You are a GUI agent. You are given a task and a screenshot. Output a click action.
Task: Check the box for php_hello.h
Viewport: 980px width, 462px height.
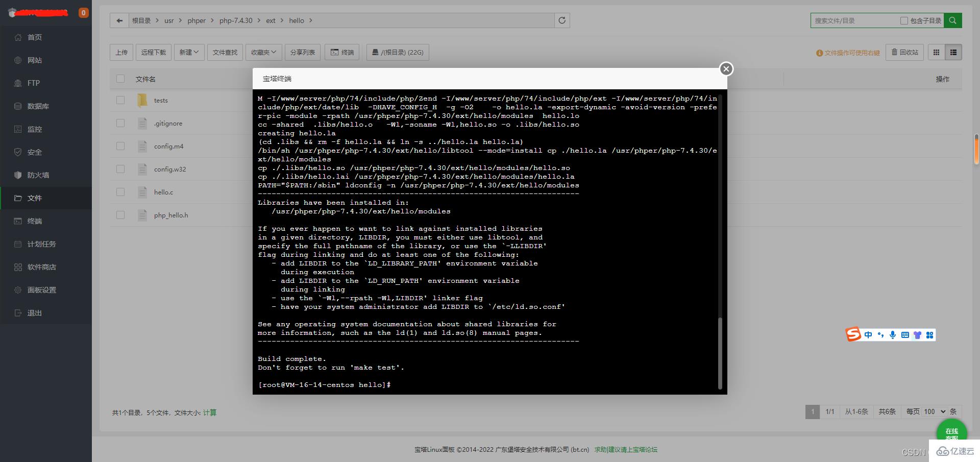tap(120, 215)
